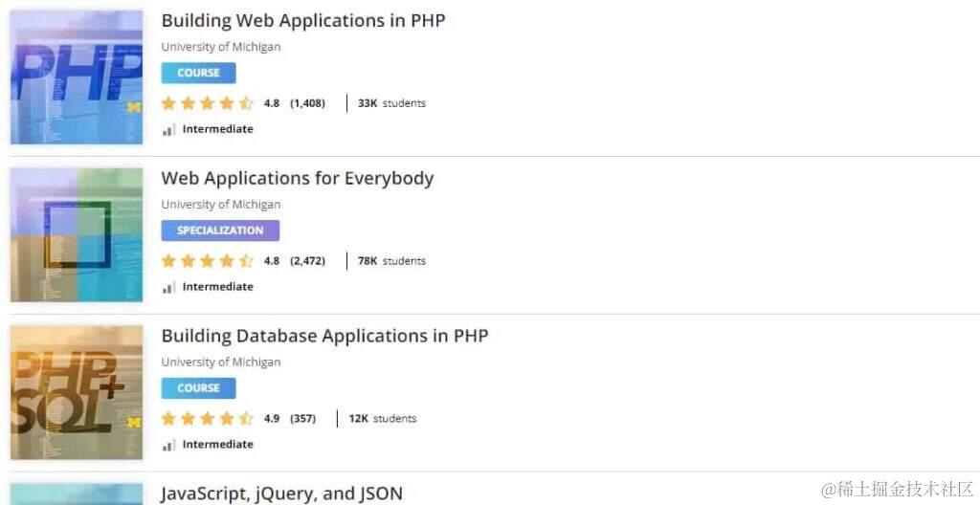
Task: Open Web Applications for Everybody title
Action: click(298, 178)
